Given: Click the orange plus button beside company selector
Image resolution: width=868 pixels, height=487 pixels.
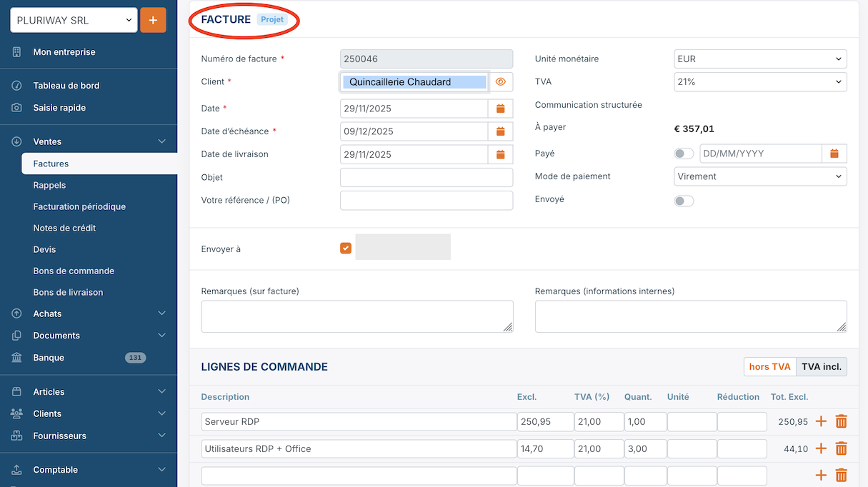Looking at the screenshot, I should (153, 20).
